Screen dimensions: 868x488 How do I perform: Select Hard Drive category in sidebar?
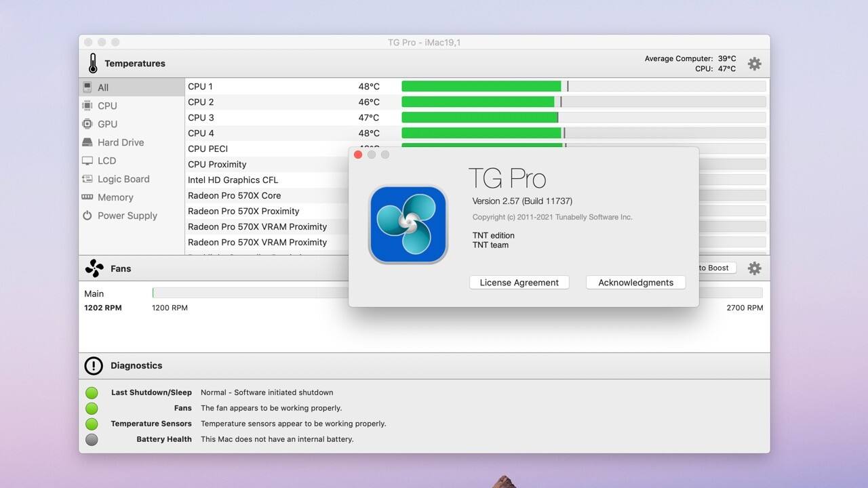pyautogui.click(x=132, y=142)
